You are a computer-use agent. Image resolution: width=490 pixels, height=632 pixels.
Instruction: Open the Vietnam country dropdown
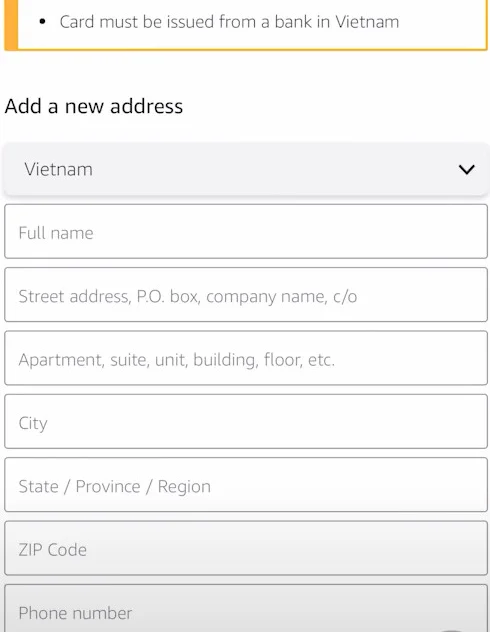click(246, 169)
